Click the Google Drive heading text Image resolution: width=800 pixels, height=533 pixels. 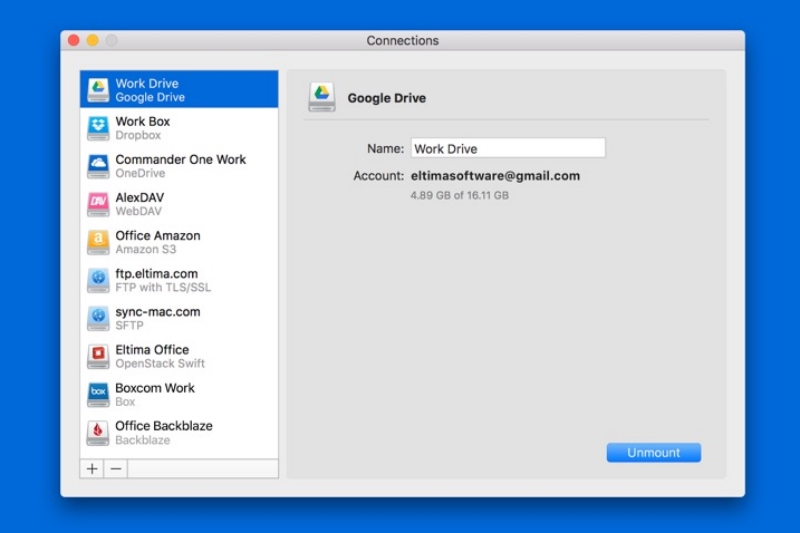[x=387, y=98]
